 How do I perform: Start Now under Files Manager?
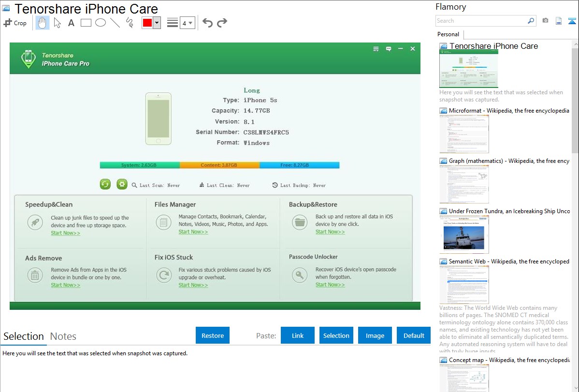pos(193,232)
